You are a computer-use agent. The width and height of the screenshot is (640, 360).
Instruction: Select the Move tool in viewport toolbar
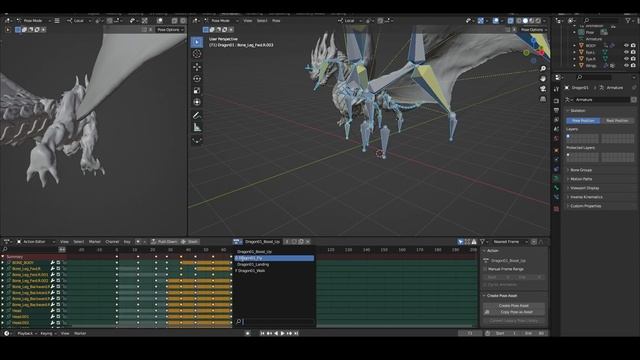tap(197, 67)
